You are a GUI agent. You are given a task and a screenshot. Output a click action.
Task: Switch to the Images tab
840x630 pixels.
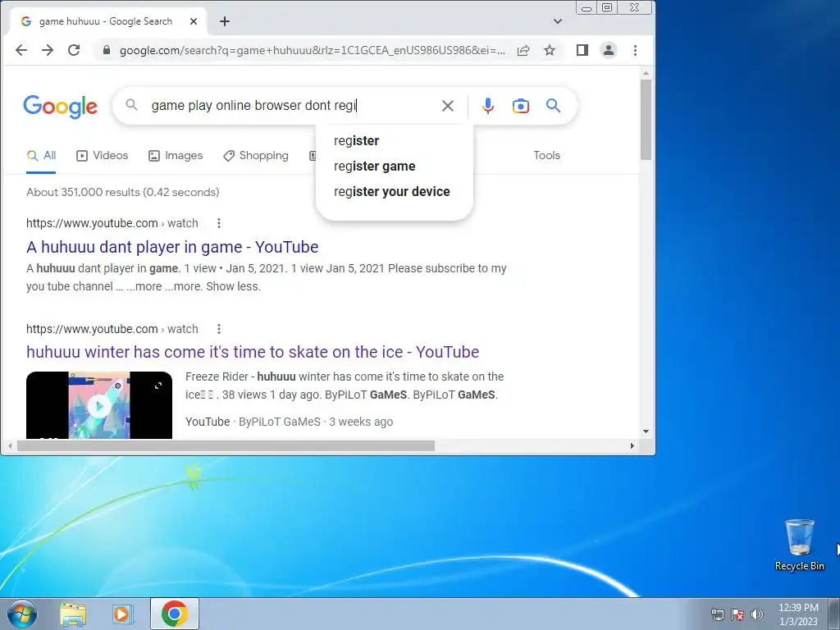[176, 155]
